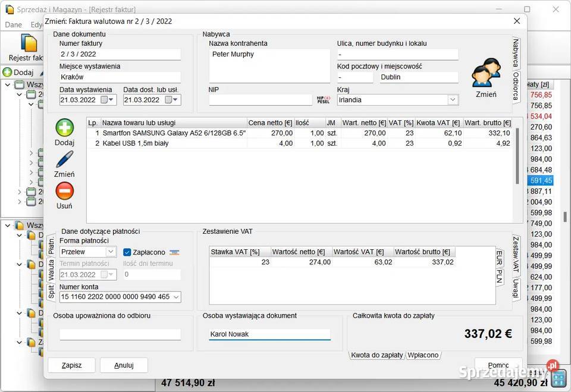Toggle the NIP/PESEL switch icon
571x392 pixels.
323,100
